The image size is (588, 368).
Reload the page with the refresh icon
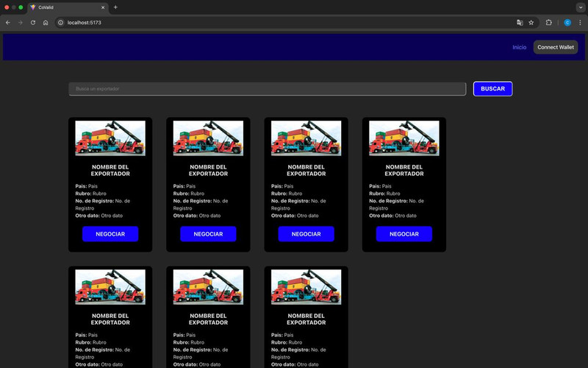pos(32,22)
